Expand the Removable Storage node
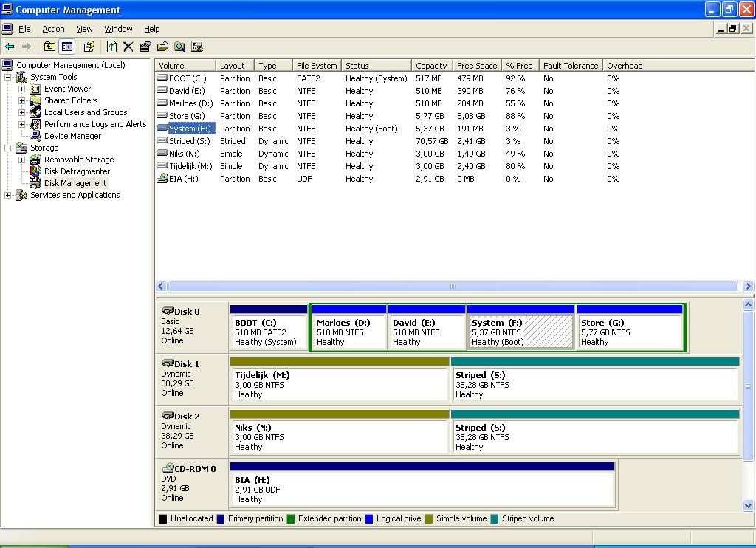 pos(21,160)
